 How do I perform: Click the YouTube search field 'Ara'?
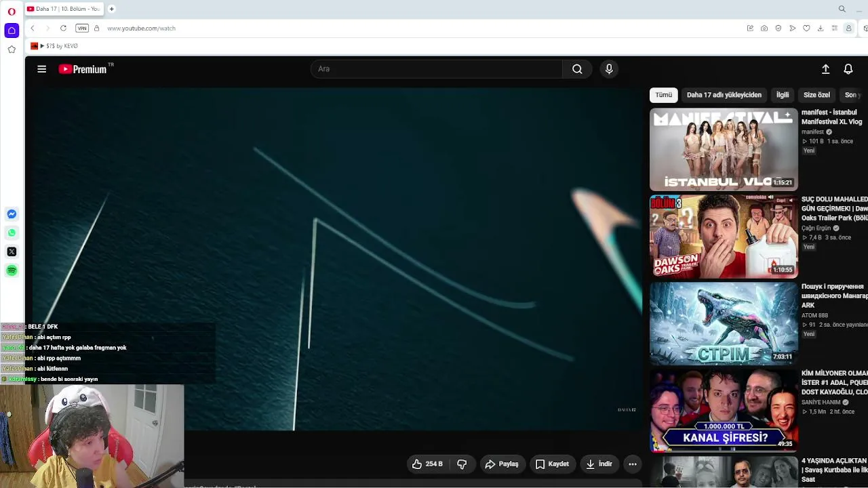(436, 69)
